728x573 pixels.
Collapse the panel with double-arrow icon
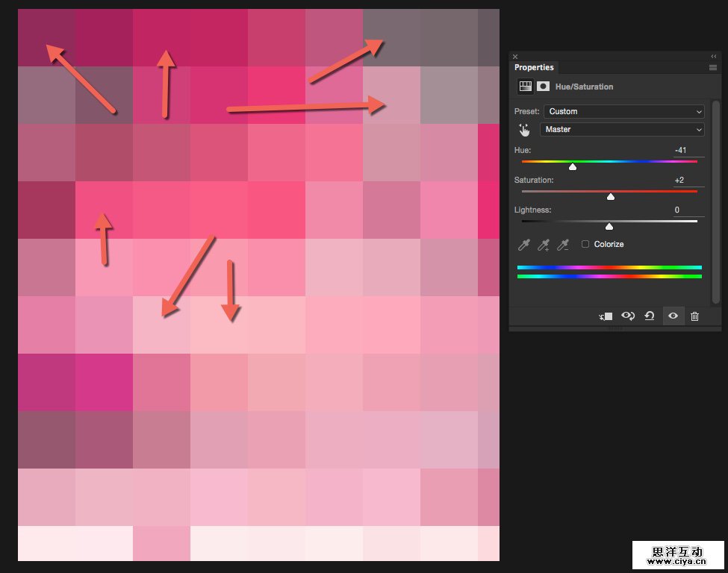tap(713, 56)
